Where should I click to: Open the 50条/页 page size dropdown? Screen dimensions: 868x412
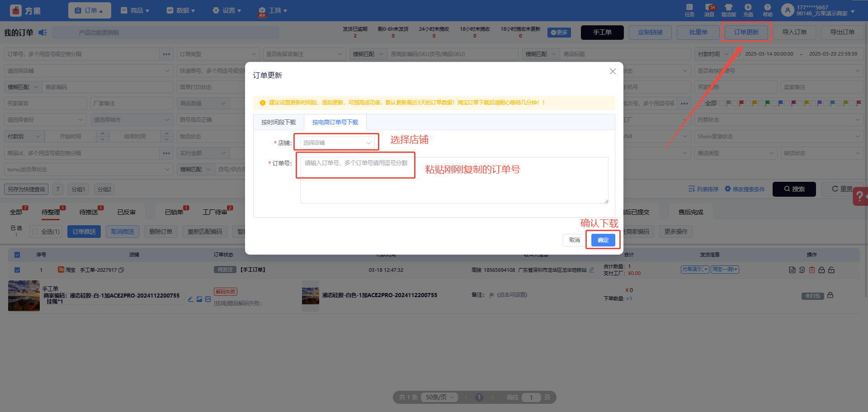point(439,397)
